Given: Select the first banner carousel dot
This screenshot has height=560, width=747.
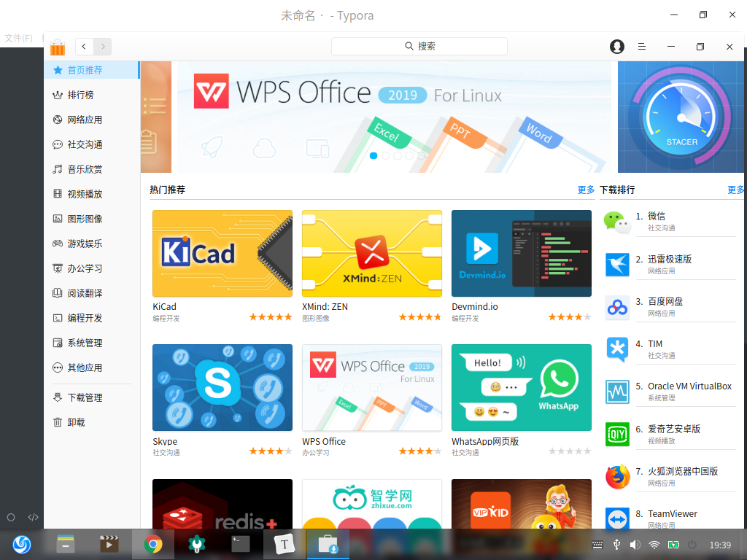Looking at the screenshot, I should (373, 155).
